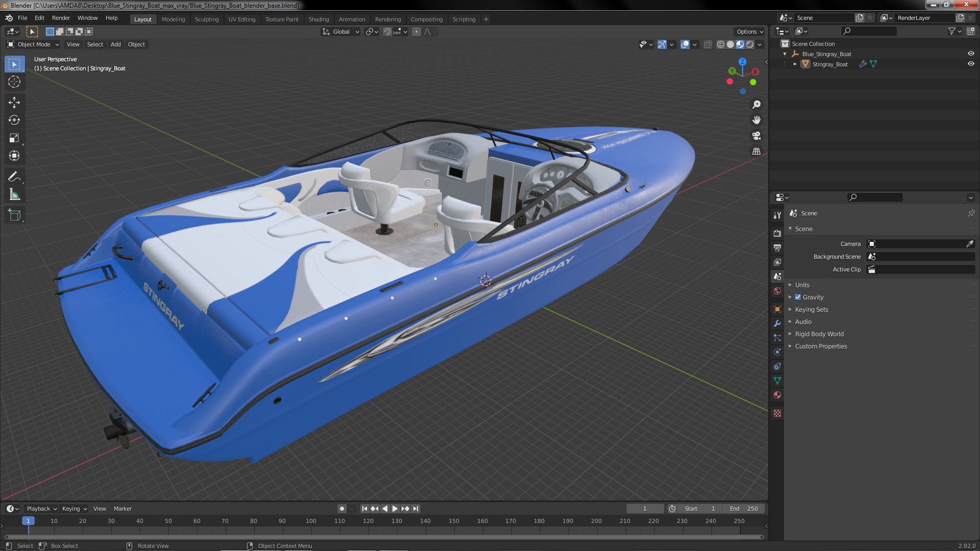Activate the Cursor tool

tap(14, 82)
